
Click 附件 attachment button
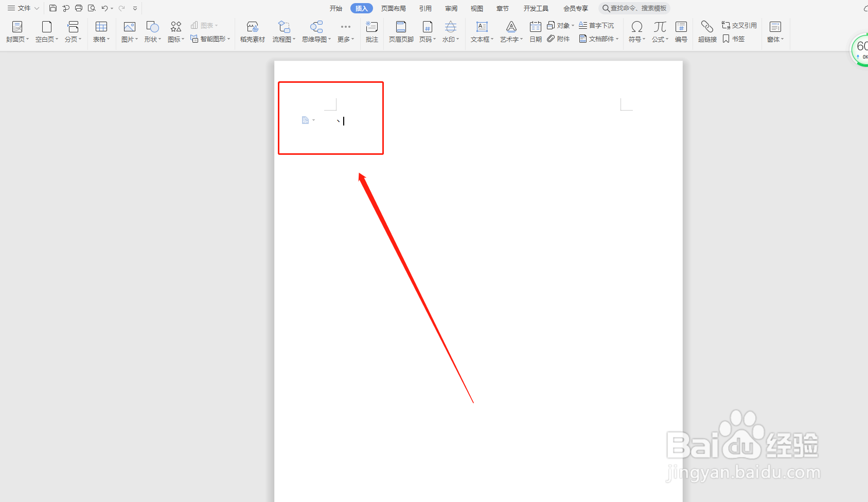pyautogui.click(x=558, y=39)
